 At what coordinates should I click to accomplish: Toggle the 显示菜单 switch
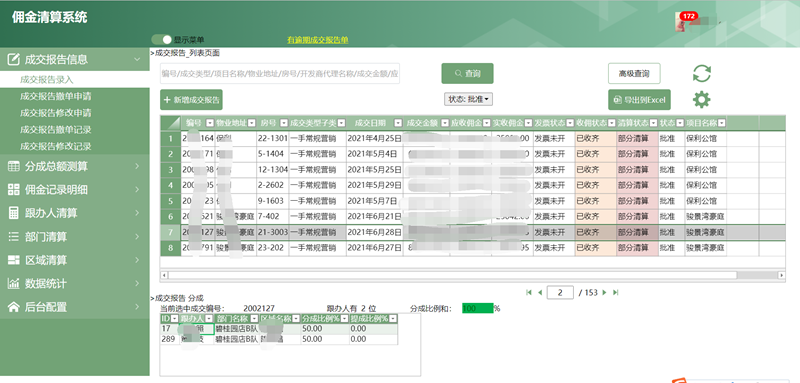pyautogui.click(x=161, y=39)
